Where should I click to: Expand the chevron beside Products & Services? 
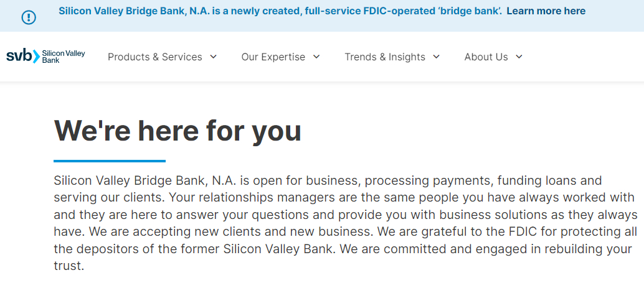(213, 57)
